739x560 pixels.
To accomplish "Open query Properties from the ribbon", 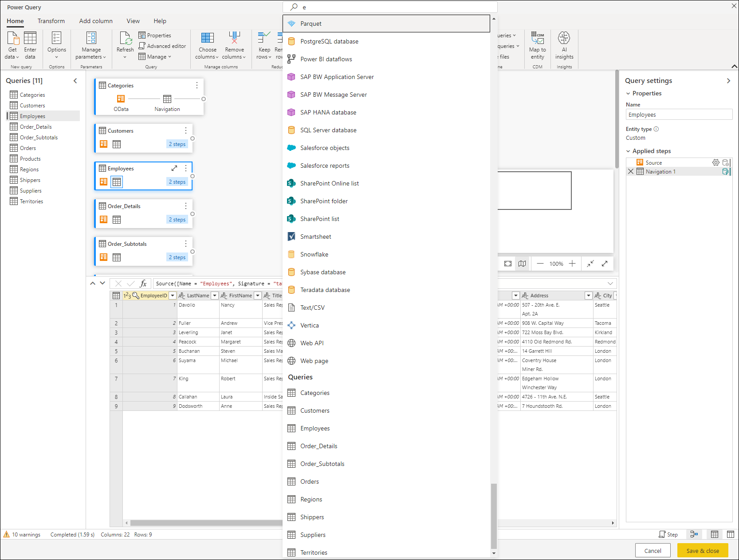I will click(155, 35).
